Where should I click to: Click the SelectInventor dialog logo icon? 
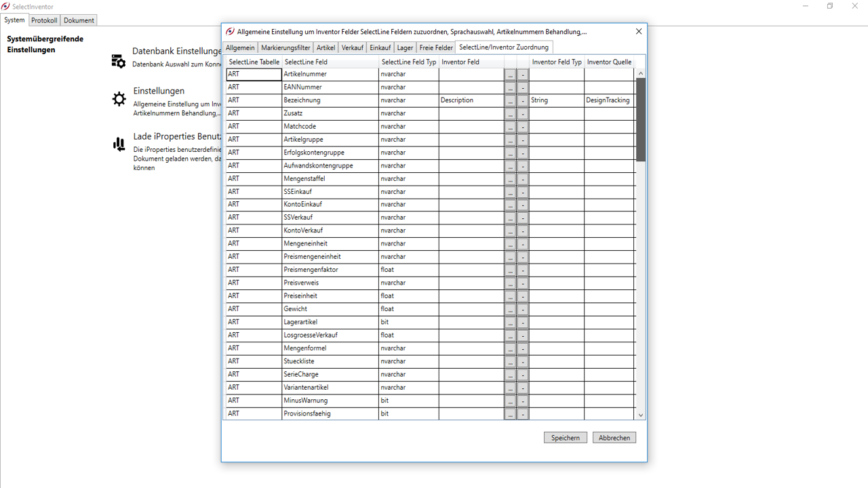tap(230, 31)
